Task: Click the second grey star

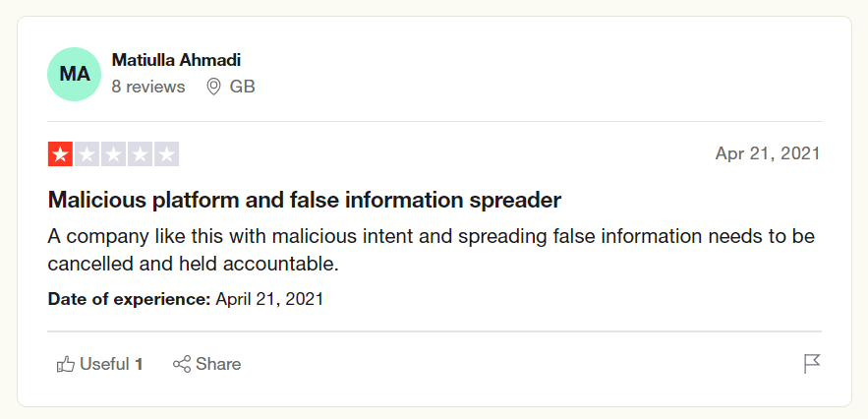Action: (87, 154)
